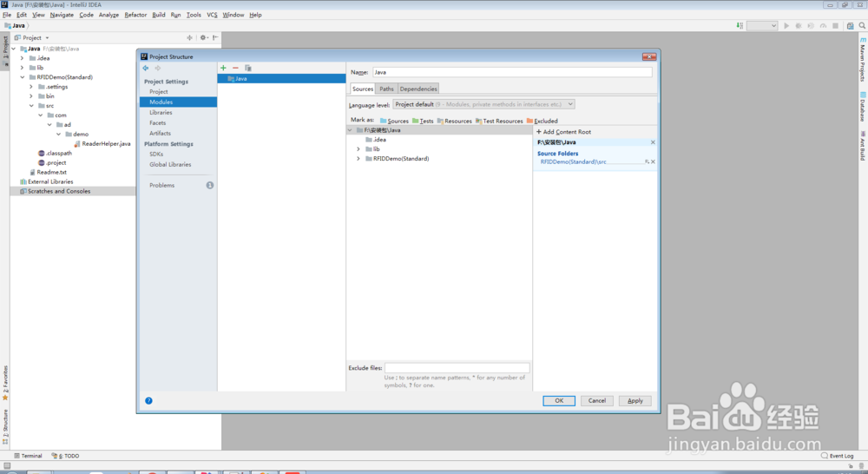Expand lib folder in Project panel

point(23,68)
